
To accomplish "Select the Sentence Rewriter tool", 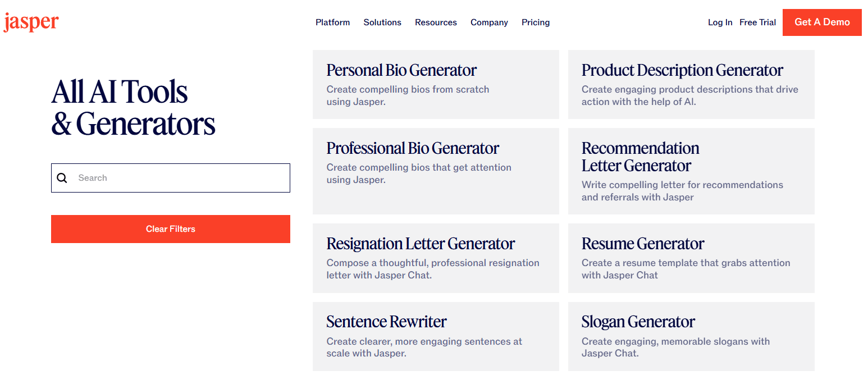I will [x=436, y=337].
